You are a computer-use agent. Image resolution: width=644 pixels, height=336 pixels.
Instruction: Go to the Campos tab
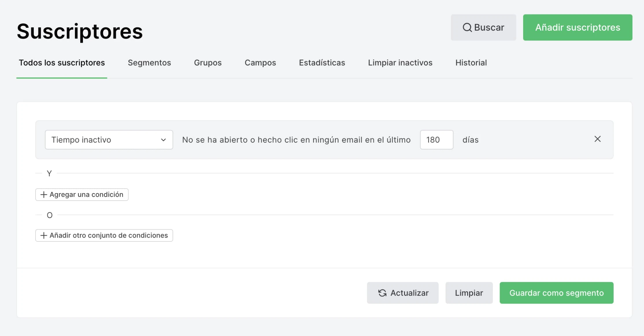pos(260,63)
